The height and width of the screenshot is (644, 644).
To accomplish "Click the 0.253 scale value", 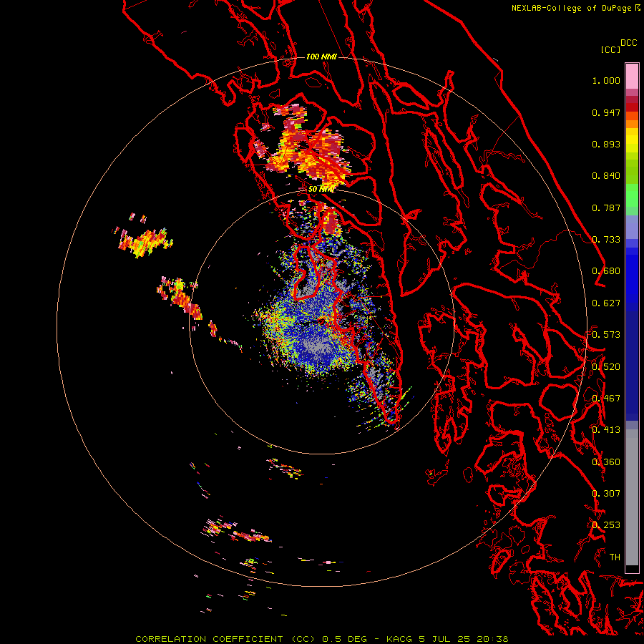I will click(606, 525).
